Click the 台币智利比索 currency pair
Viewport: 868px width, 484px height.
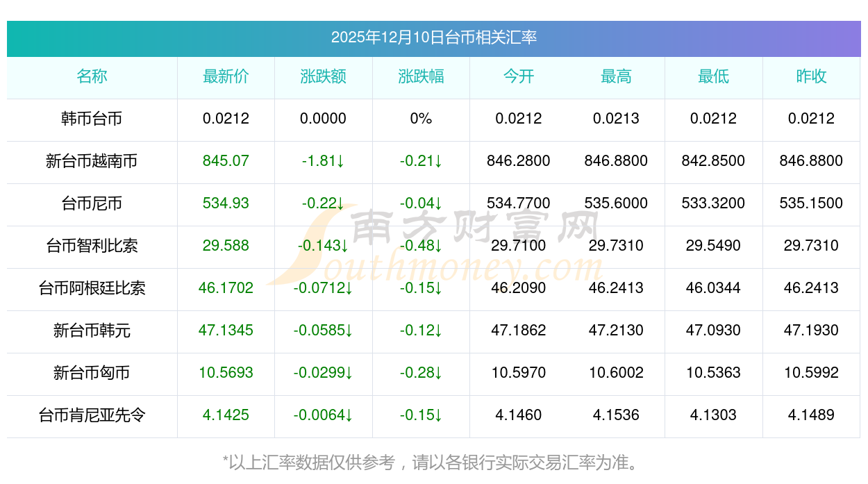tap(92, 246)
